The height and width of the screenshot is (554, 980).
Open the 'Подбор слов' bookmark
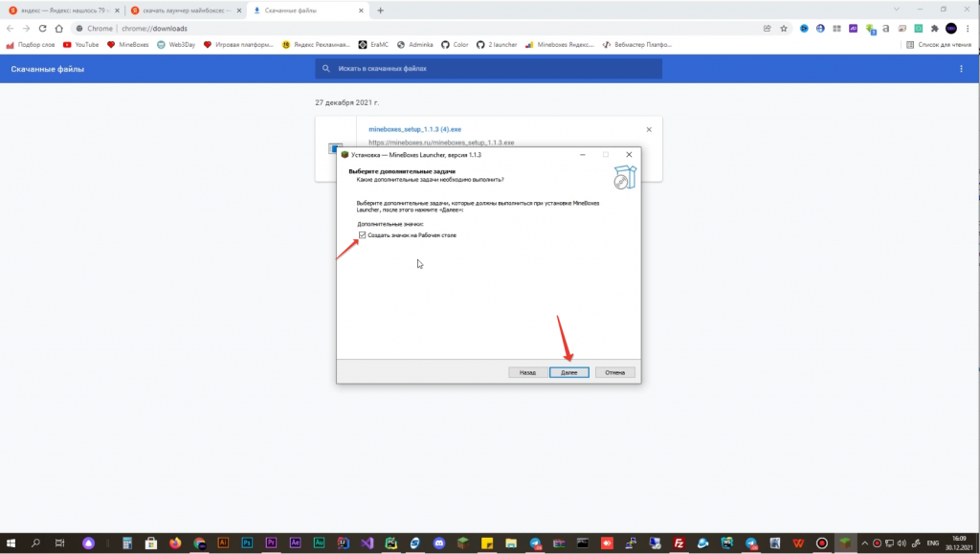[31, 44]
